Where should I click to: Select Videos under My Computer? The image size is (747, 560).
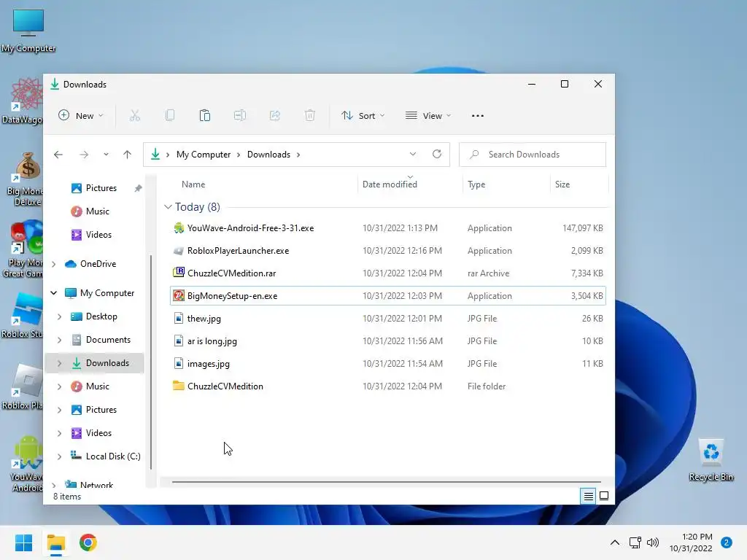(x=98, y=433)
